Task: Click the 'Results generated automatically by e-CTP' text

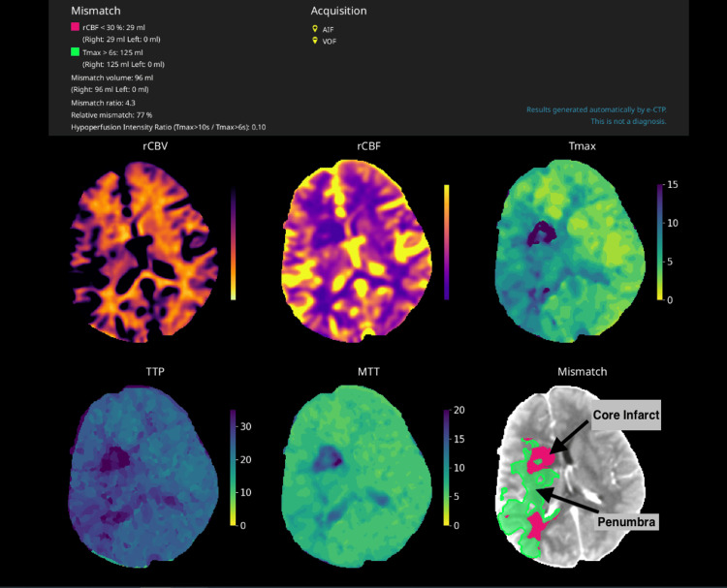Action: [x=596, y=109]
